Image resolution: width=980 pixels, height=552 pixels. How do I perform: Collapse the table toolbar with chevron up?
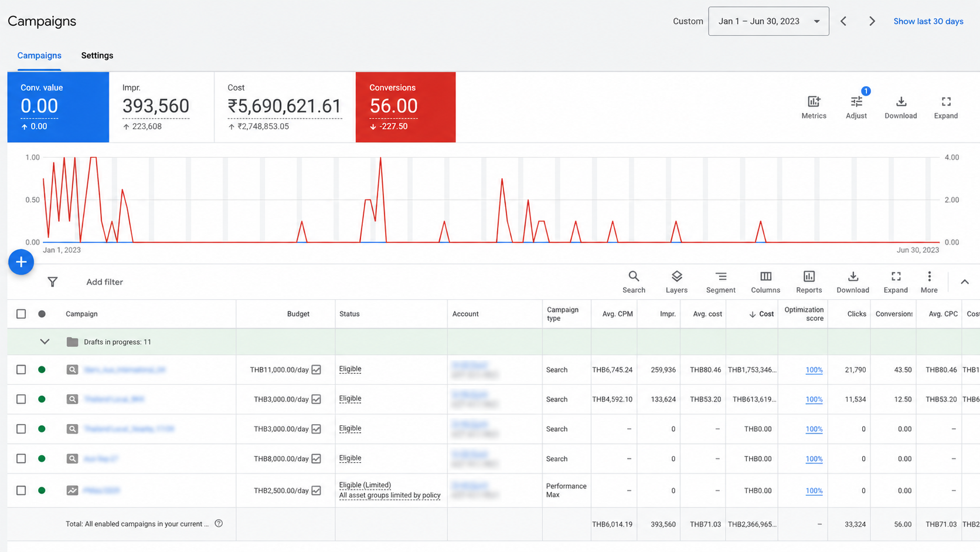(965, 282)
